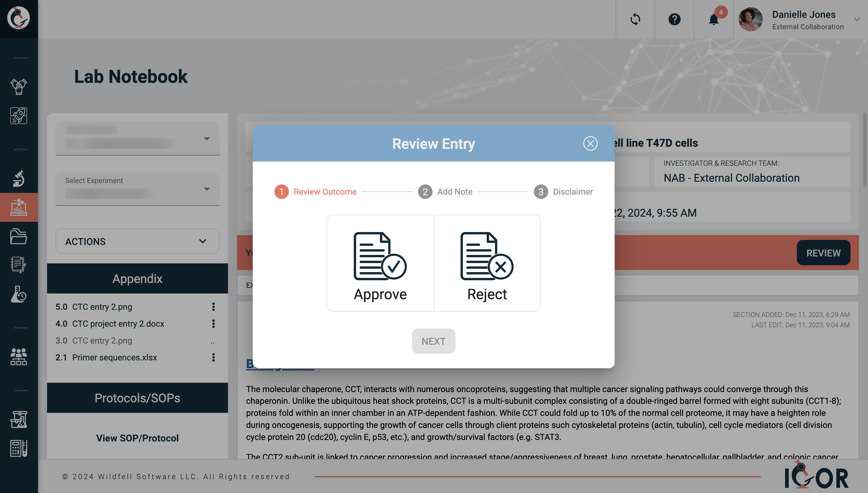Image resolution: width=868 pixels, height=493 pixels.
Task: Open View SOP/Protocol
Action: pos(137,438)
